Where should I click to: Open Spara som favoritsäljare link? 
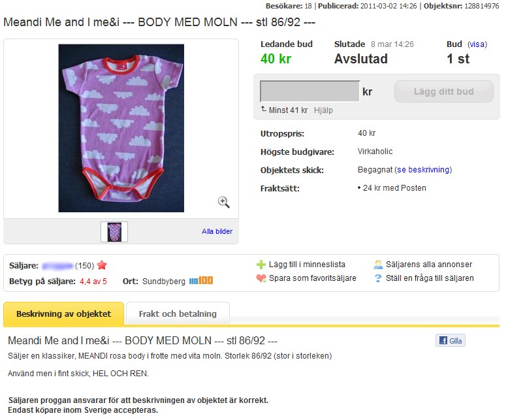click(313, 278)
